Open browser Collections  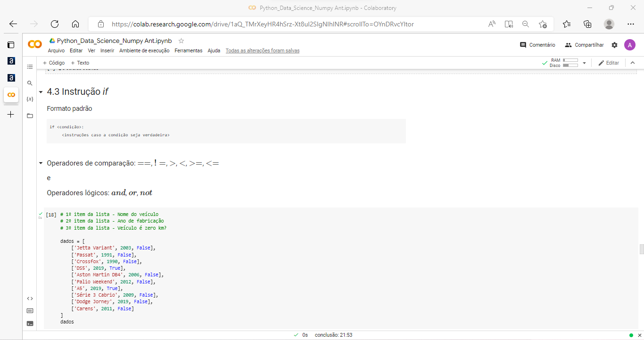[587, 24]
